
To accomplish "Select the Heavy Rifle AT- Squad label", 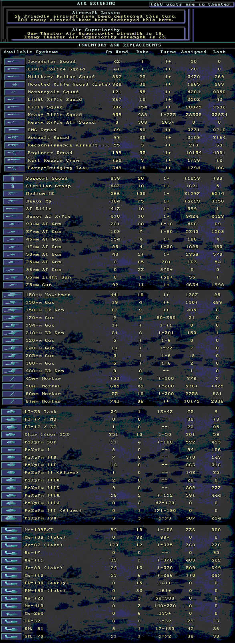I will click(x=61, y=122).
